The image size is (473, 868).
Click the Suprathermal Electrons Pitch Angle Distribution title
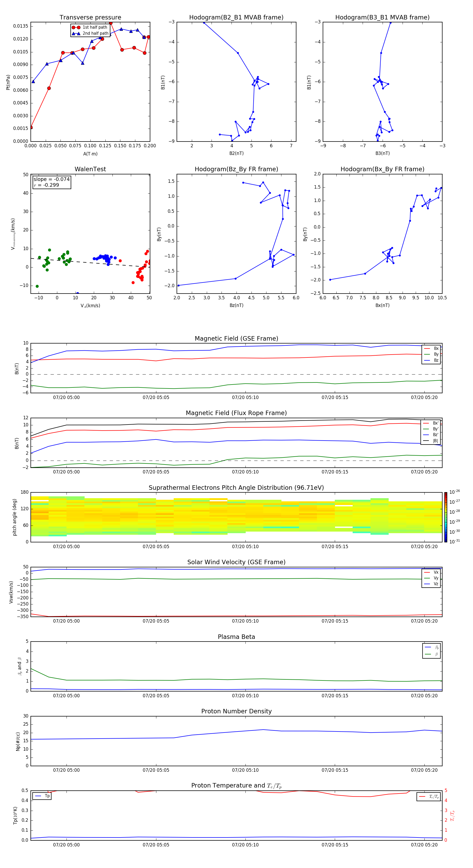(236, 488)
